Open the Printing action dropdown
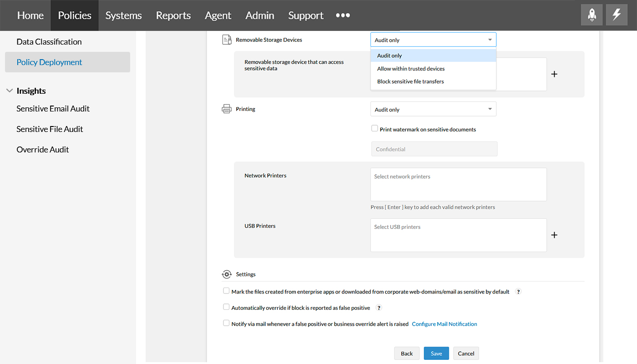The width and height of the screenshot is (637, 364). coord(433,109)
